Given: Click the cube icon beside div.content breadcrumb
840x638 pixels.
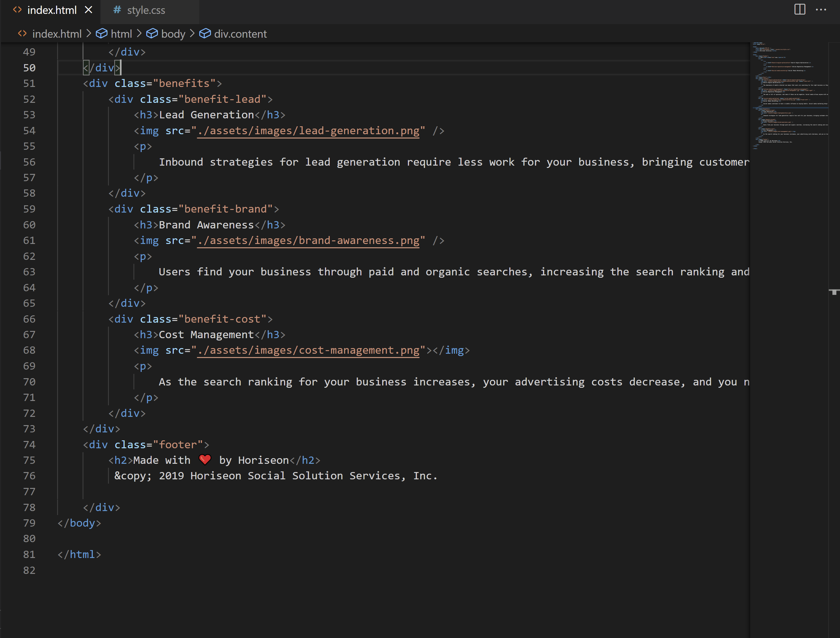Looking at the screenshot, I should point(205,33).
